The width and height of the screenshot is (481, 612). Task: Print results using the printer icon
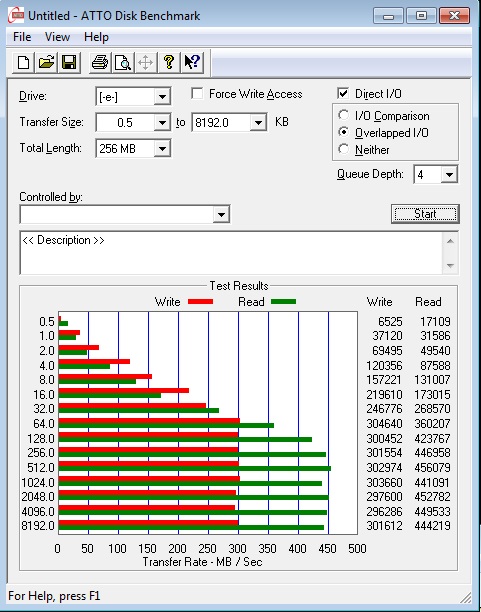(x=100, y=62)
